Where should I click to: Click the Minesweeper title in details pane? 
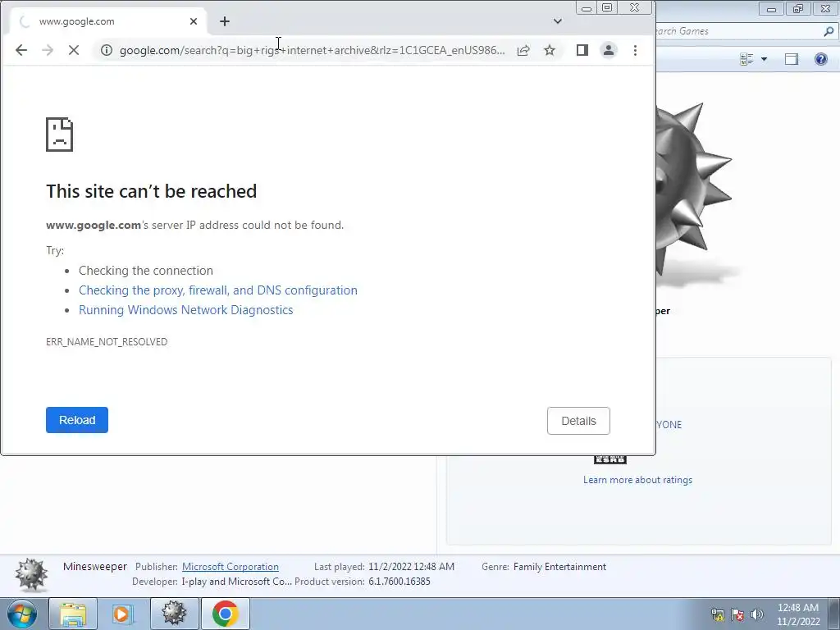(95, 567)
